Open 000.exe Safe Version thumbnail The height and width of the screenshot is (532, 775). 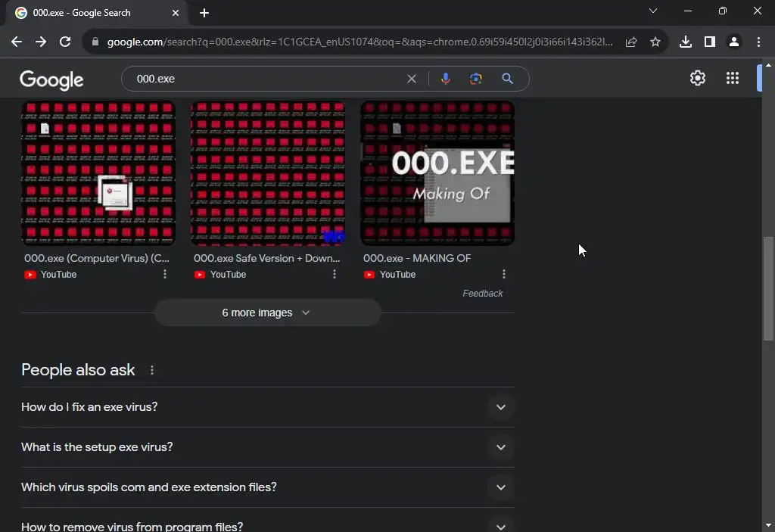[x=268, y=173]
